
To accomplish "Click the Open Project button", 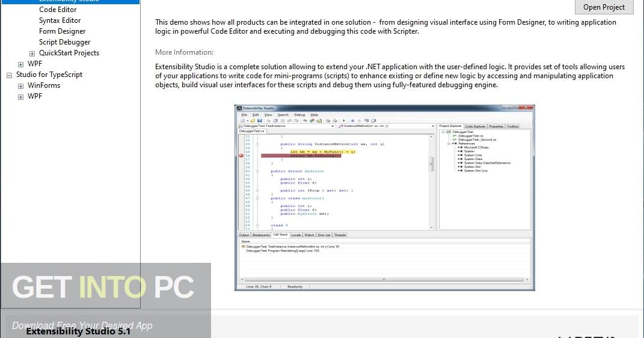I will [x=604, y=7].
